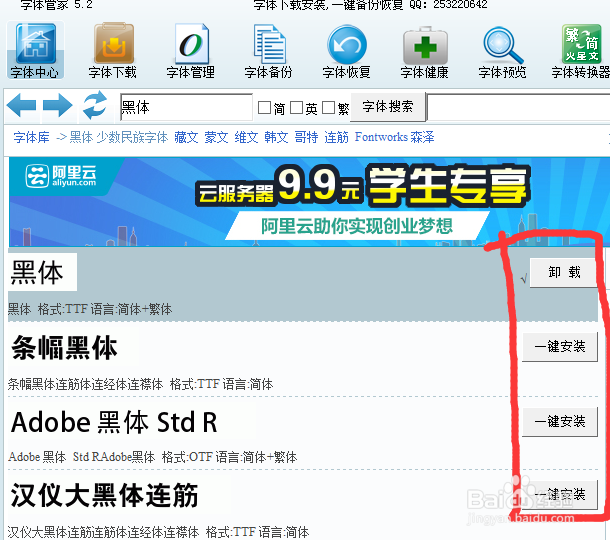Screen dimensions: 610x540
Task: Open the 黑体 breadcrumb link
Action: click(x=81, y=137)
